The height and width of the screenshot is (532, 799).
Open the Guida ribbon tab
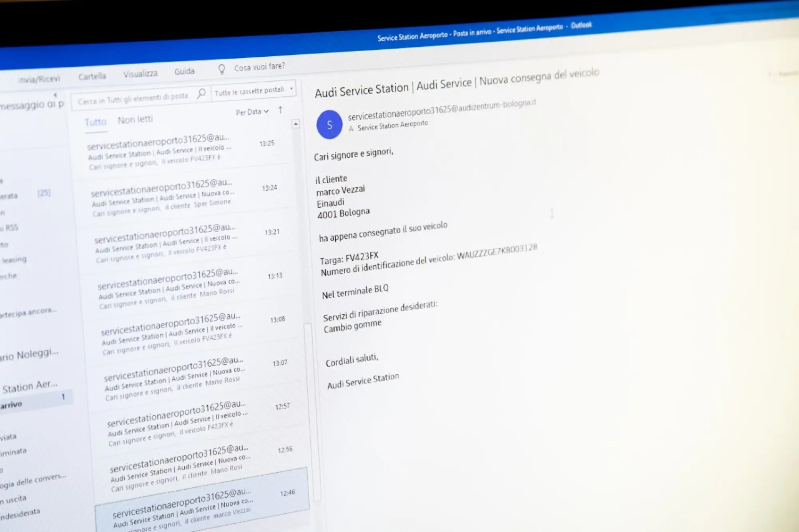[x=185, y=71]
